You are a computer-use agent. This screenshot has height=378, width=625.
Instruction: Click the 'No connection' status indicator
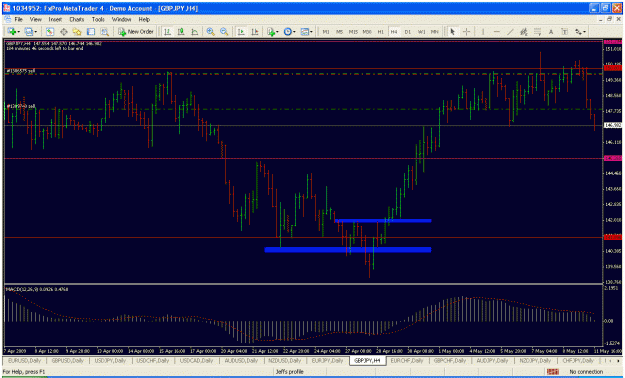pyautogui.click(x=586, y=372)
